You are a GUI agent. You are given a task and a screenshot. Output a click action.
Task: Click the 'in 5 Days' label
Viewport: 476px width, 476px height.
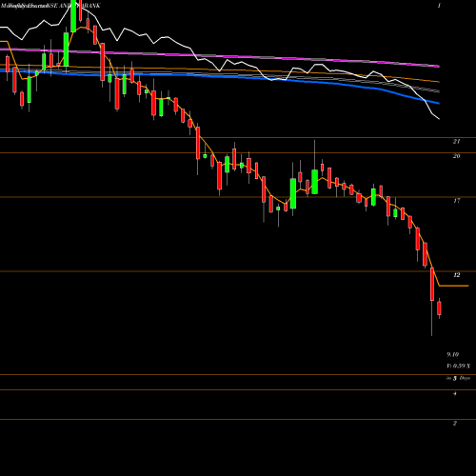click(x=458, y=378)
